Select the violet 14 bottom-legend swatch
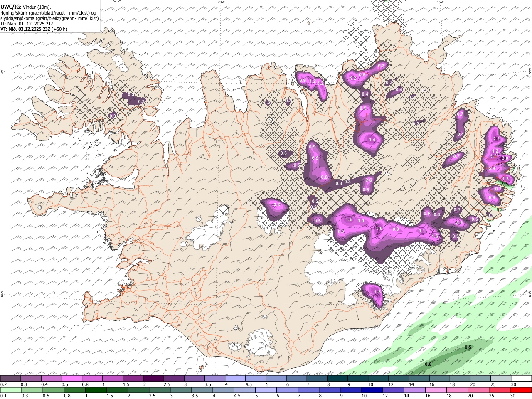The width and height of the screenshot is (532, 399). pos(414,390)
